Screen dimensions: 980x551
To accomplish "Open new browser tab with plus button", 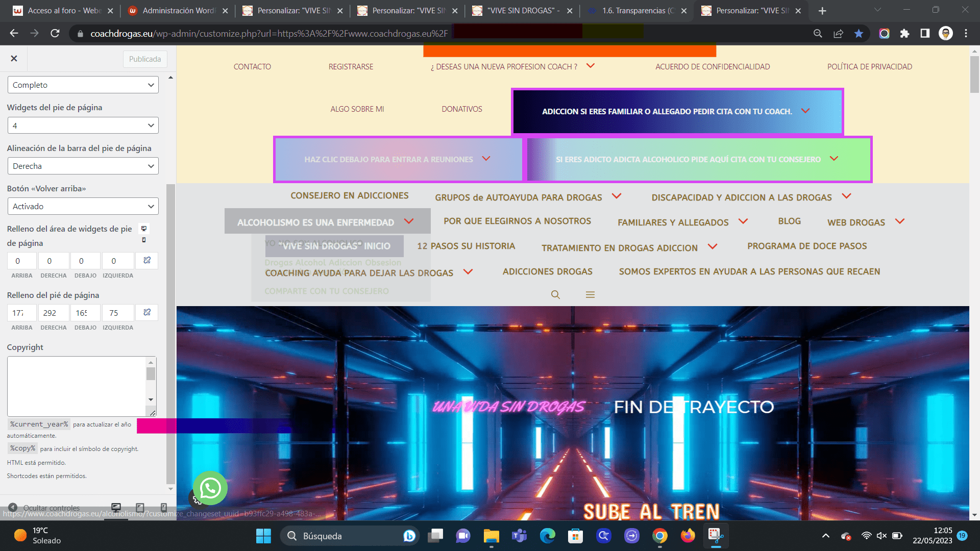I will coord(822,11).
